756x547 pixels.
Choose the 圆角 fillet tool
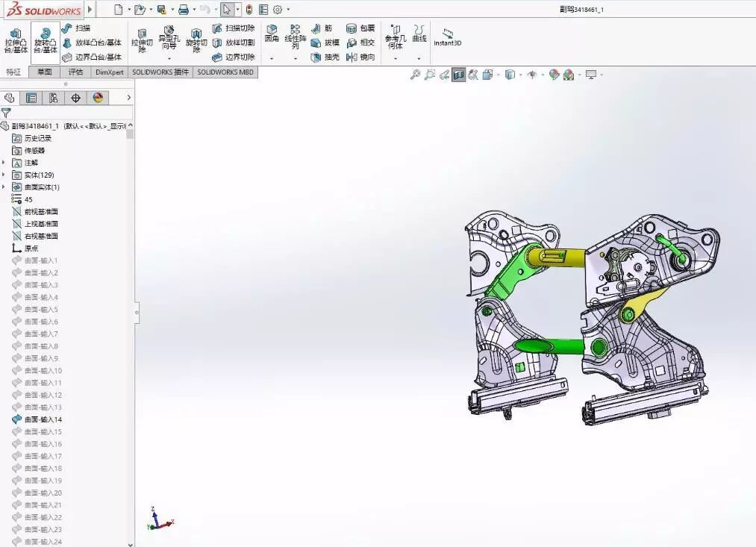[272, 34]
